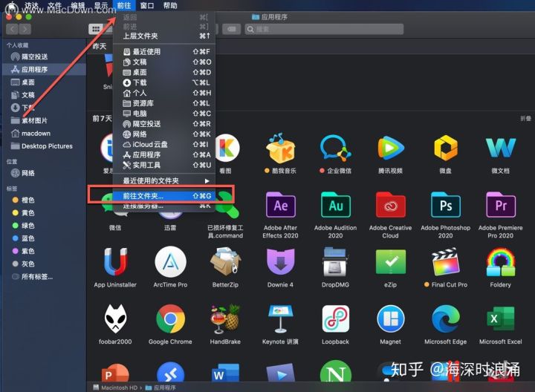Expand 最近使用的文件夹 submenu
535x392 pixels.
(164, 180)
